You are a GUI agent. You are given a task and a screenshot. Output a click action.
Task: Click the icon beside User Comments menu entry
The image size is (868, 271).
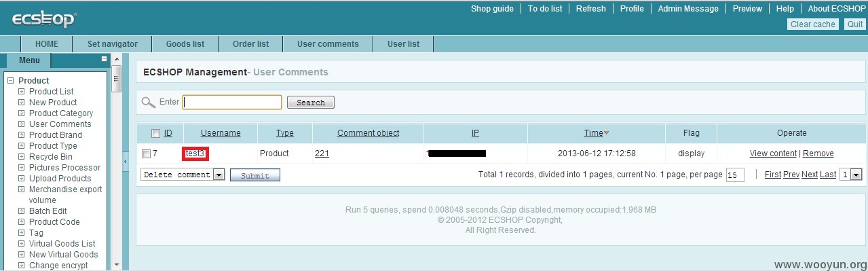point(21,124)
